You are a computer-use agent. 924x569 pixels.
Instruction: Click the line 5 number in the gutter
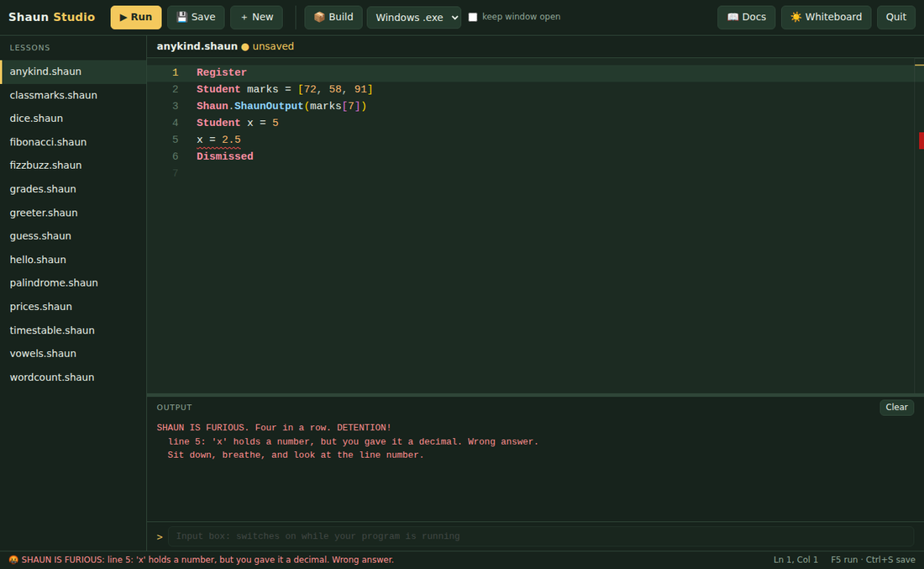[x=175, y=140]
